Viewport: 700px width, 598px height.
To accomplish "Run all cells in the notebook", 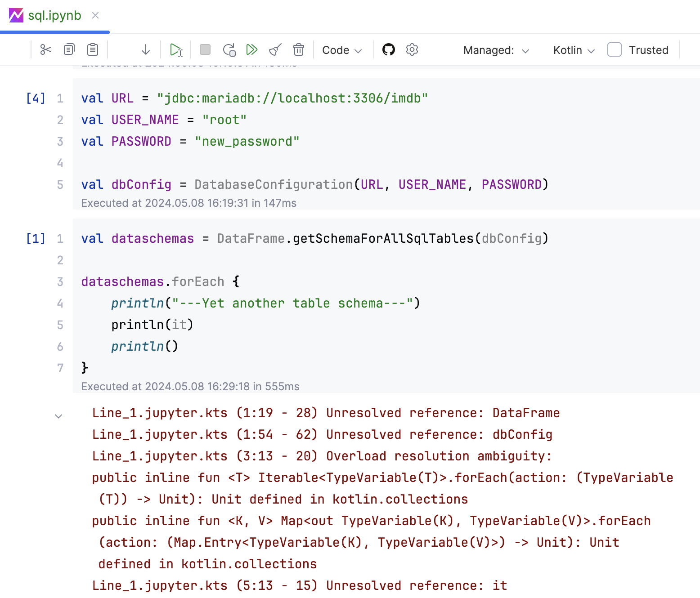I will tap(252, 50).
